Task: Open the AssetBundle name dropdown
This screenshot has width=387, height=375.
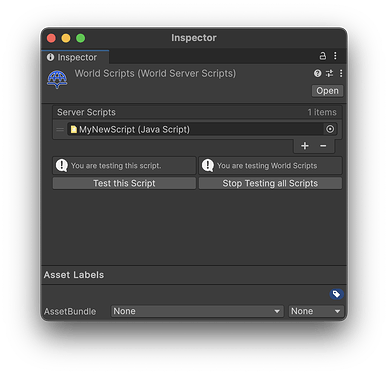Action: (x=197, y=311)
